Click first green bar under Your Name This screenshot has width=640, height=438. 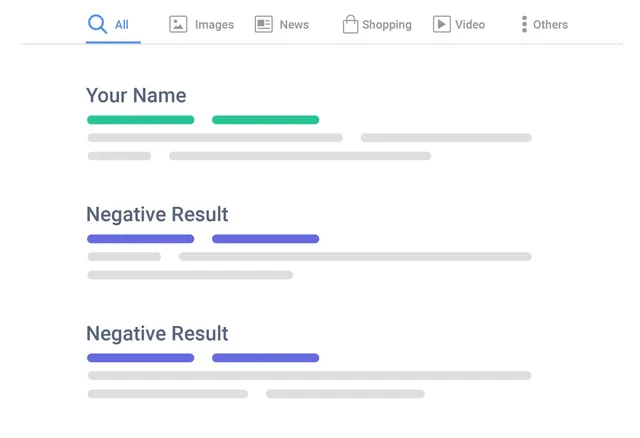click(140, 120)
